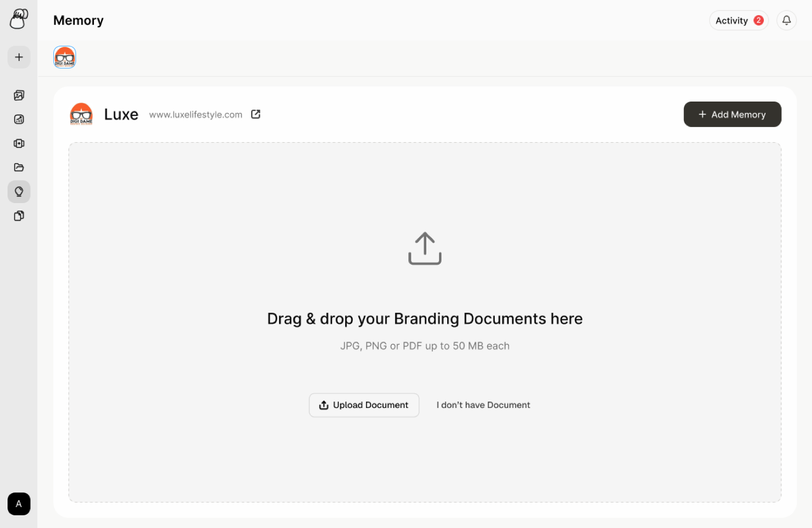Open the video media sidebar icon
The width and height of the screenshot is (812, 528).
(x=19, y=143)
